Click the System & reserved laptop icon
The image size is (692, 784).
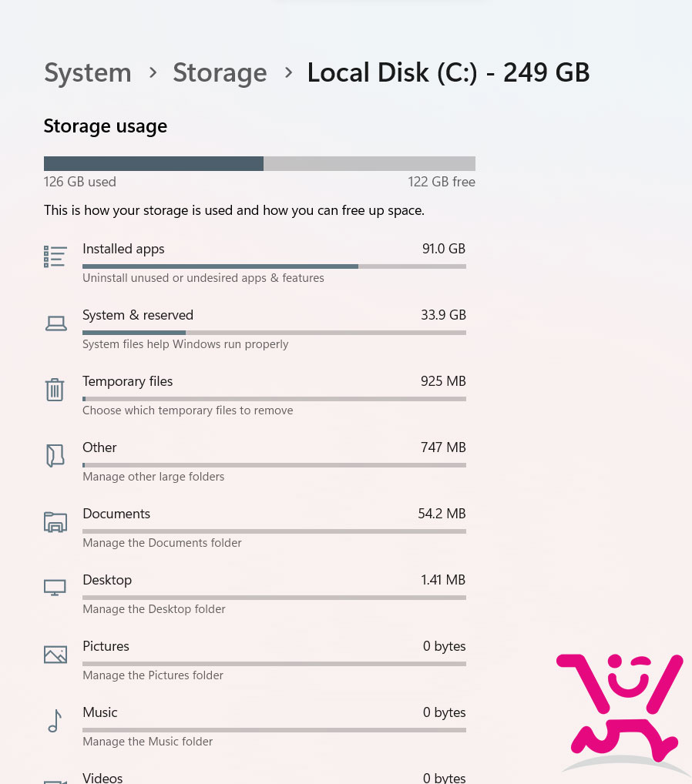[55, 323]
